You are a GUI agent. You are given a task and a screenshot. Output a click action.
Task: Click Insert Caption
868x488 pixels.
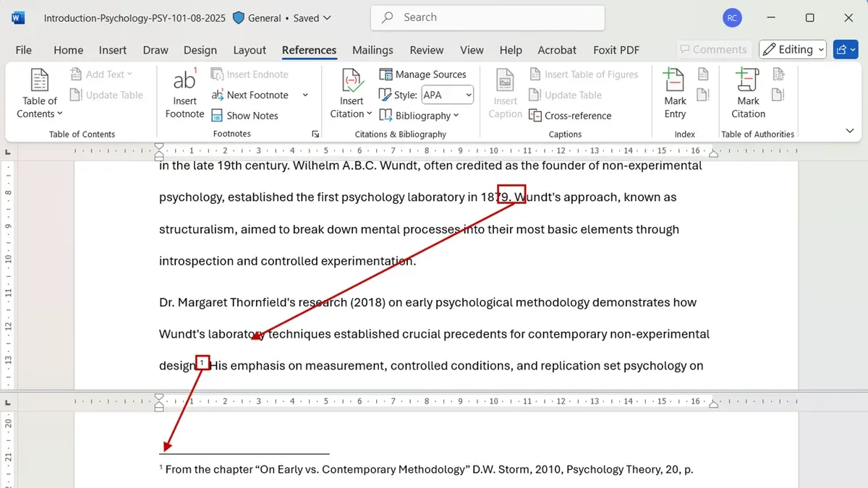[x=505, y=94]
